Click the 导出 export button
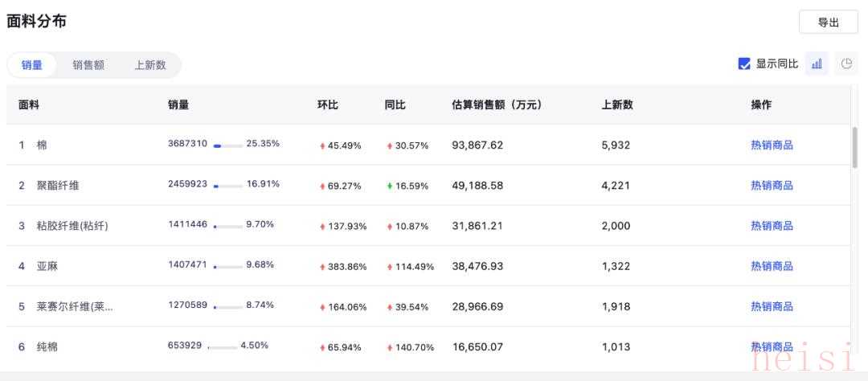 pos(828,23)
